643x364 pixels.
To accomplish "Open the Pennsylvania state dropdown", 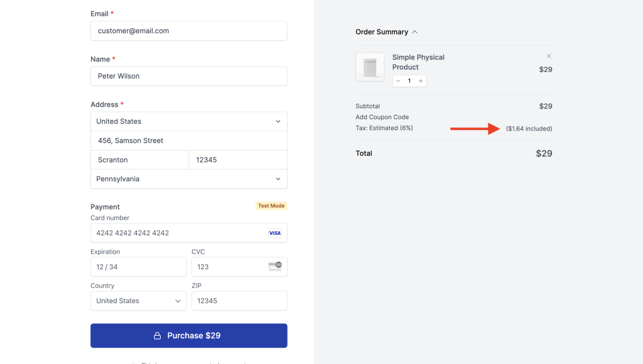I will point(188,179).
